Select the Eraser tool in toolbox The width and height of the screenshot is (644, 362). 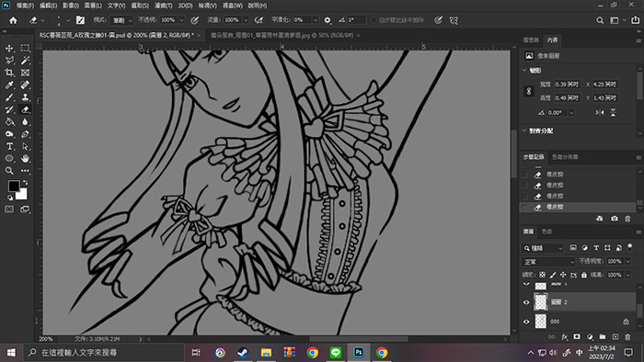(x=25, y=109)
